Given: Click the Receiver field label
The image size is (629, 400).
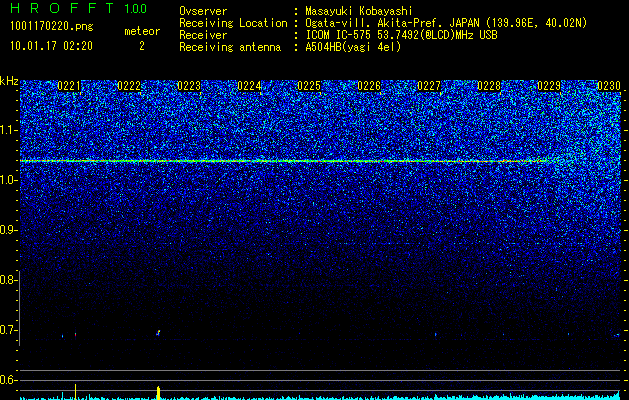Looking at the screenshot, I should click(x=203, y=35).
